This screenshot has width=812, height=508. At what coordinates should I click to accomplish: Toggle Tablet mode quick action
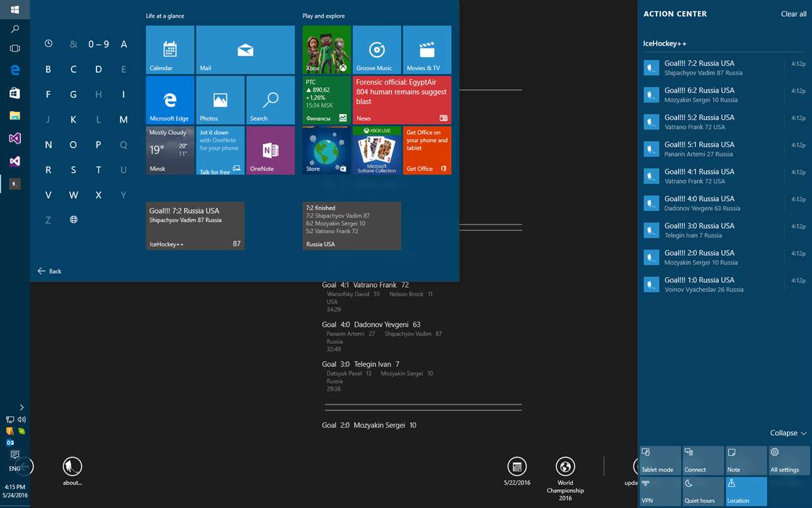click(x=660, y=460)
